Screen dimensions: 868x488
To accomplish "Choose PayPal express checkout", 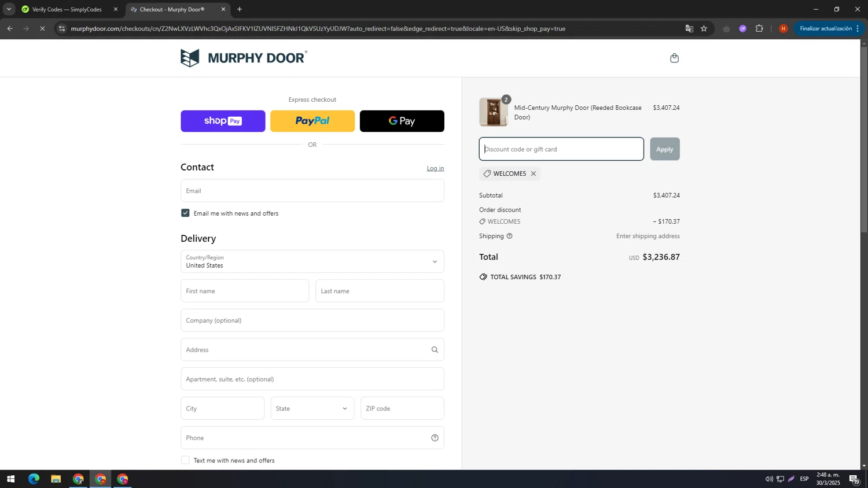I will 312,121.
